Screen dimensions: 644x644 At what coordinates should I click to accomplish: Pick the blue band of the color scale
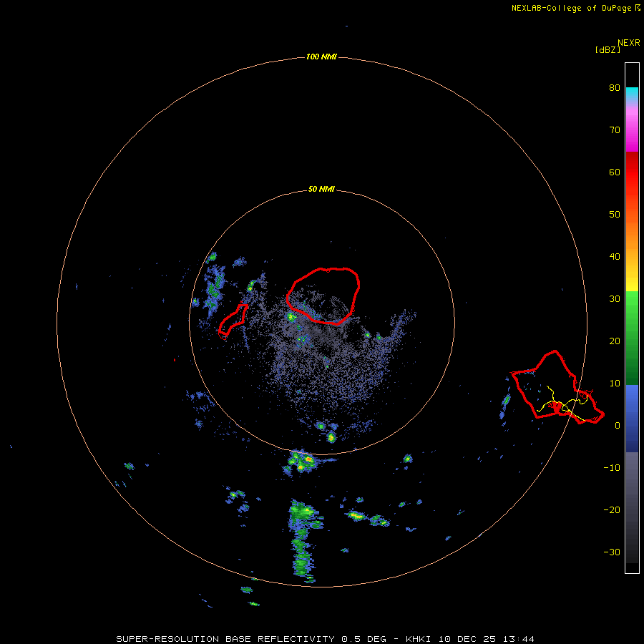pyautogui.click(x=632, y=419)
